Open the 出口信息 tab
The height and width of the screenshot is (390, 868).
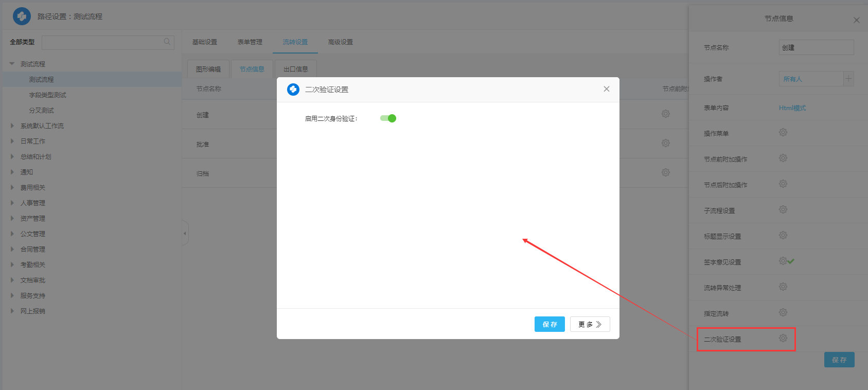coord(295,69)
